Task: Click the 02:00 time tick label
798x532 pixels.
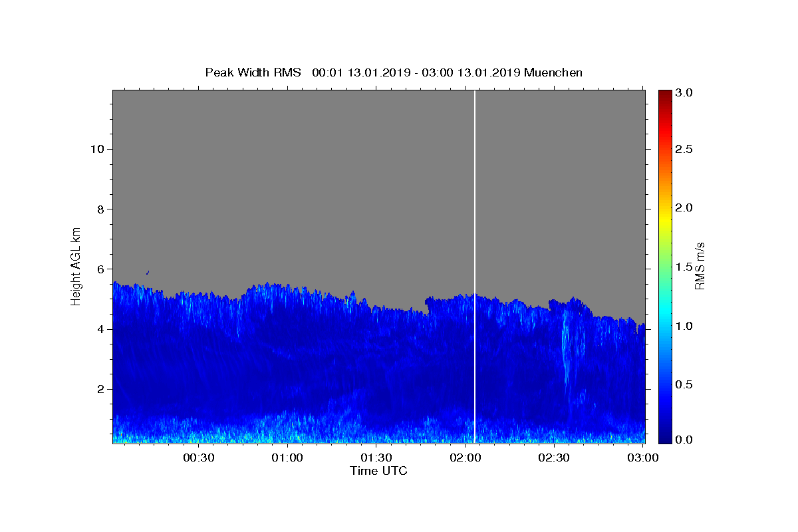Action: click(465, 458)
